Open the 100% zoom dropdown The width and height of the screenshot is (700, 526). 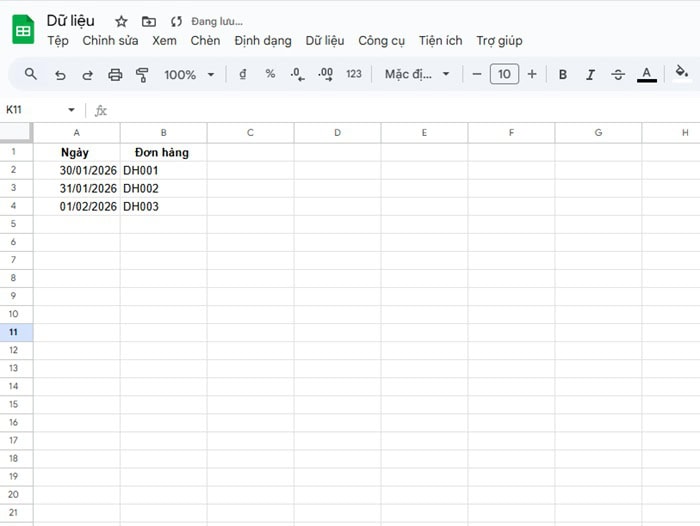pyautogui.click(x=189, y=74)
